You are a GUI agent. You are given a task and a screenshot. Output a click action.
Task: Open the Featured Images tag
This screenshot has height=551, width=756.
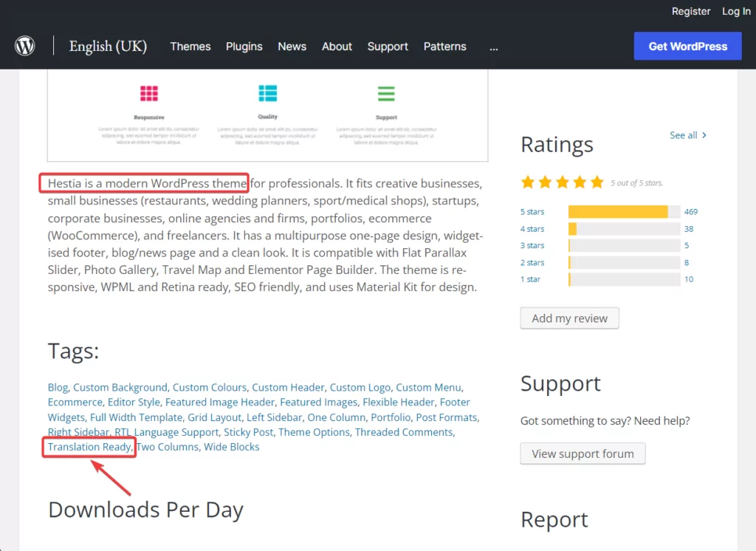click(319, 403)
